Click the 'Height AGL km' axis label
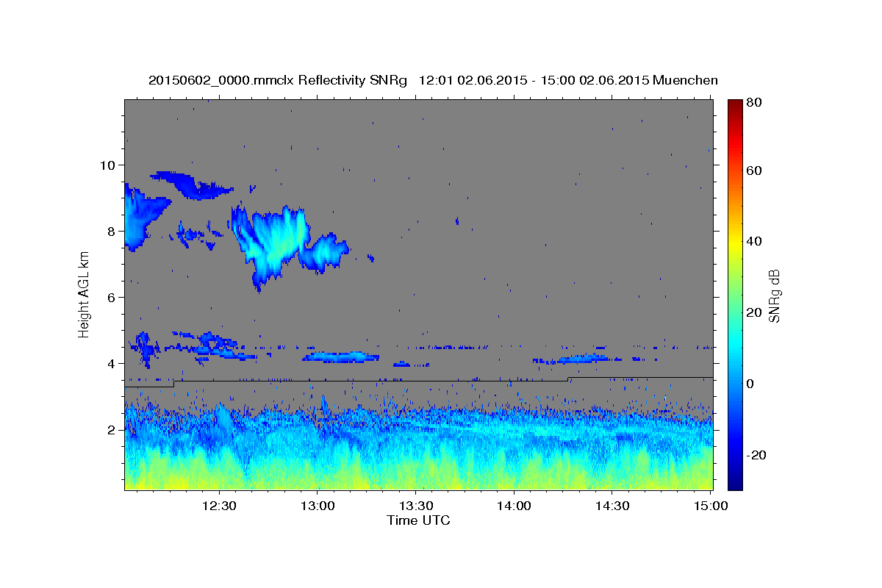The width and height of the screenshot is (882, 588). (84, 294)
